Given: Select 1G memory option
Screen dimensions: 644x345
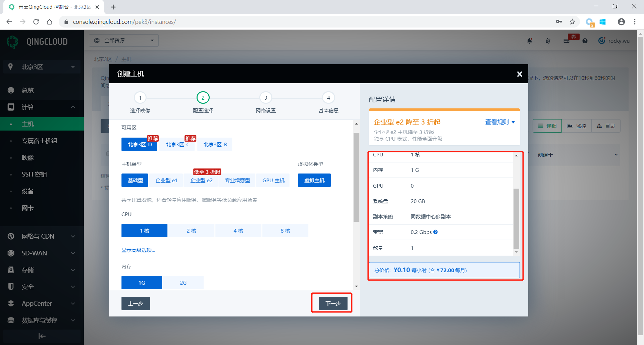Looking at the screenshot, I should point(142,283).
